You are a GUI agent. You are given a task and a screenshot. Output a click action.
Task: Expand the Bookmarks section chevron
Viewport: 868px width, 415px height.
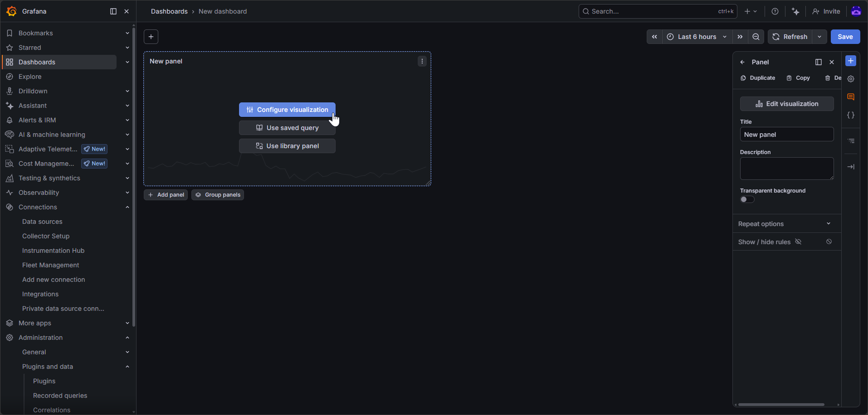tap(127, 33)
